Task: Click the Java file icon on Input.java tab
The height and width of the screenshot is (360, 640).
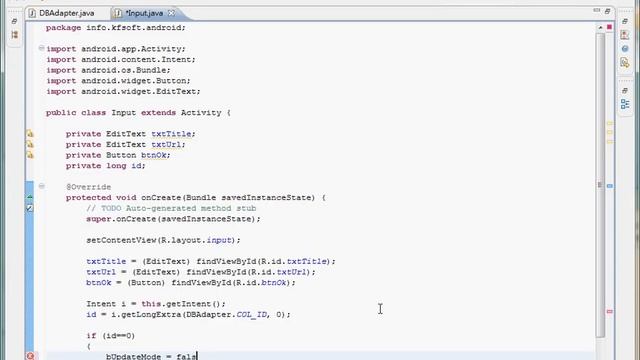Action: click(118, 13)
